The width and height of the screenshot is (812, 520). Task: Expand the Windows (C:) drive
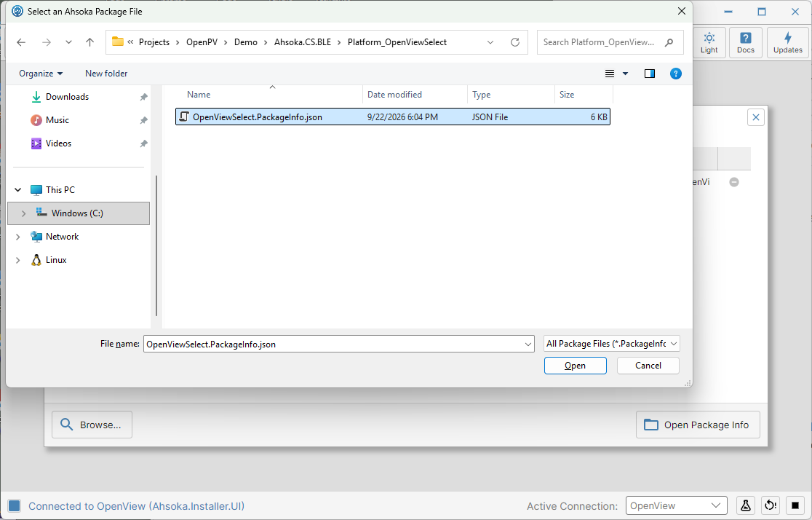click(x=23, y=213)
